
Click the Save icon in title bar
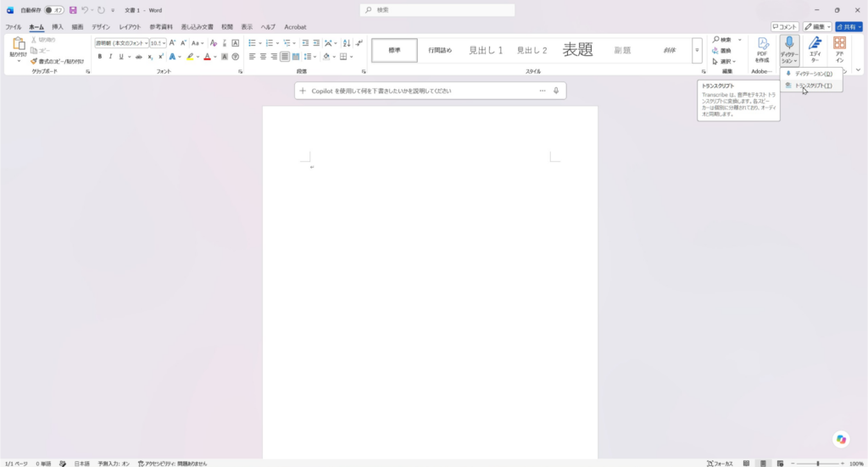[73, 10]
